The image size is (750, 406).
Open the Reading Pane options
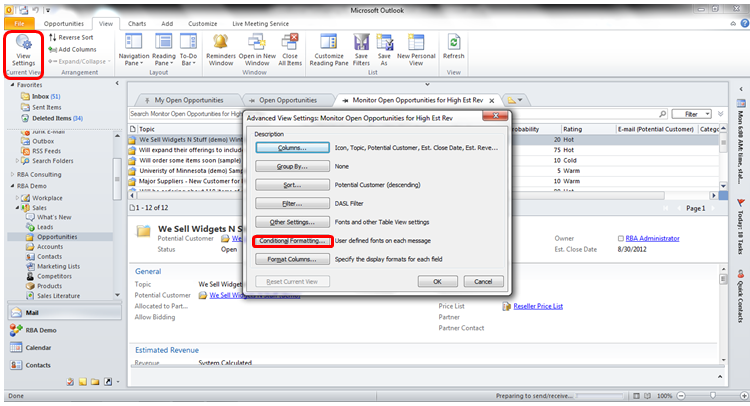pyautogui.click(x=164, y=50)
